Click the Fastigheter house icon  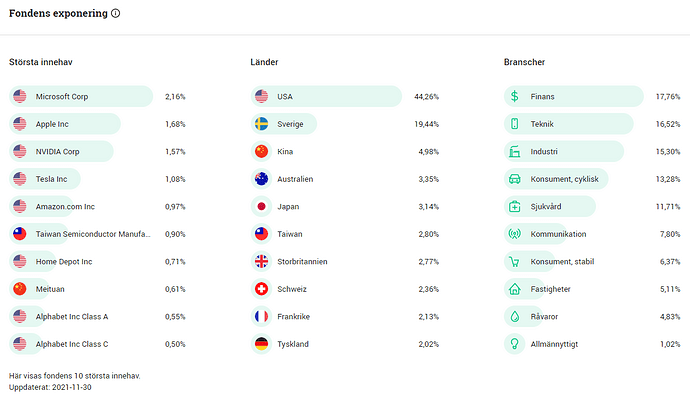(x=514, y=289)
